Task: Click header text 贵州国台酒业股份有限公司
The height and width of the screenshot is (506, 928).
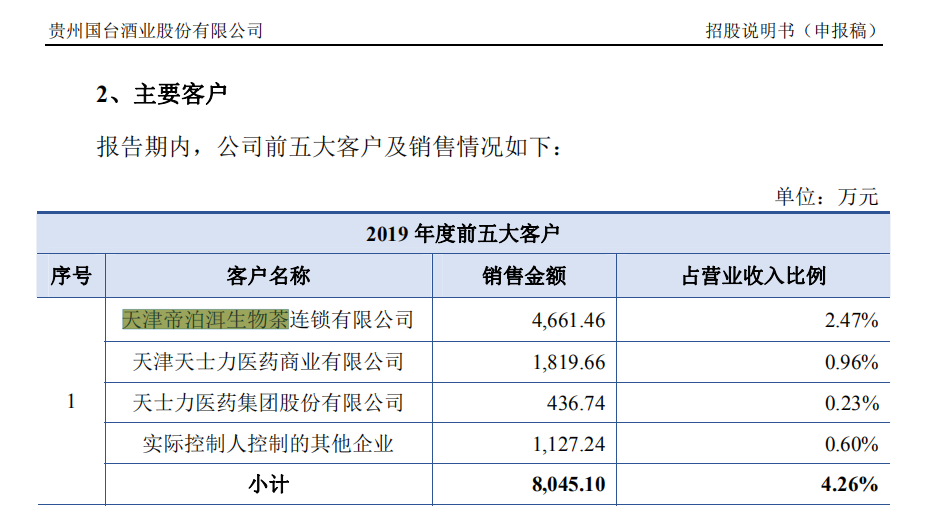Action: (156, 30)
